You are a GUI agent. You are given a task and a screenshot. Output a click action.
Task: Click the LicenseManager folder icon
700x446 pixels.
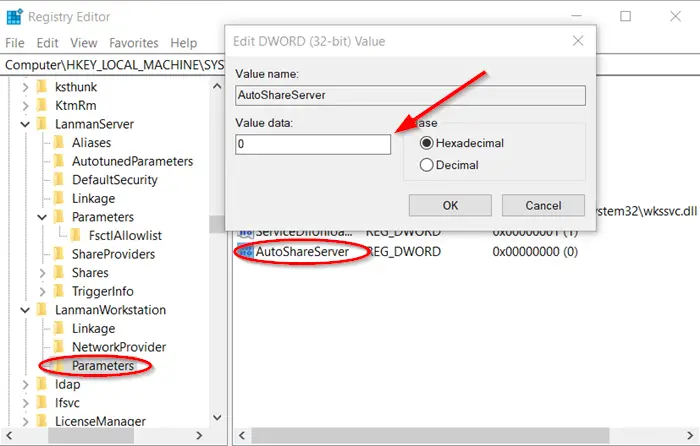[42, 421]
